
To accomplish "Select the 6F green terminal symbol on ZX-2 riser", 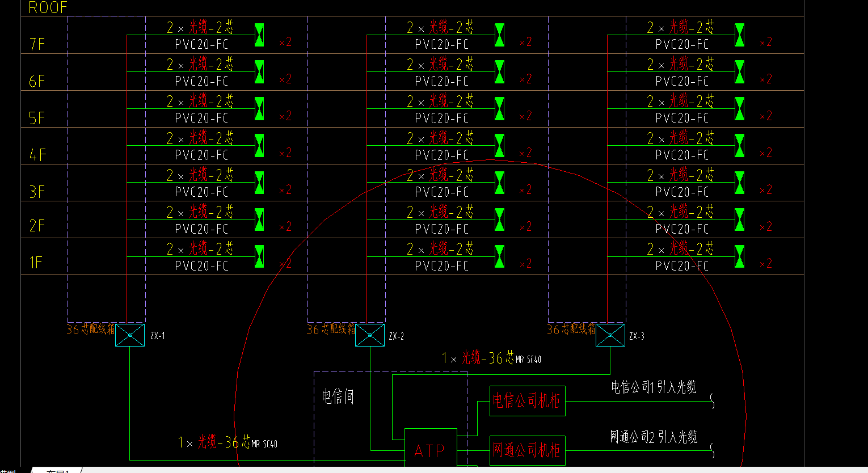I will point(500,71).
